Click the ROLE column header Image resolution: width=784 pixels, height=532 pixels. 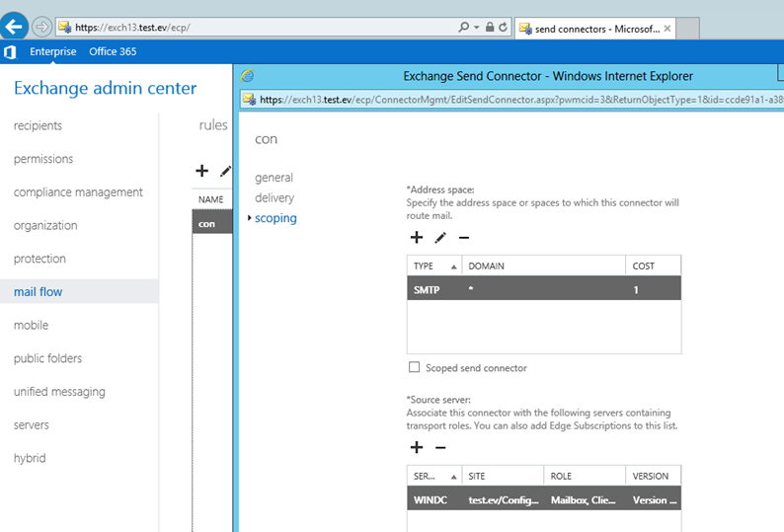click(585, 476)
